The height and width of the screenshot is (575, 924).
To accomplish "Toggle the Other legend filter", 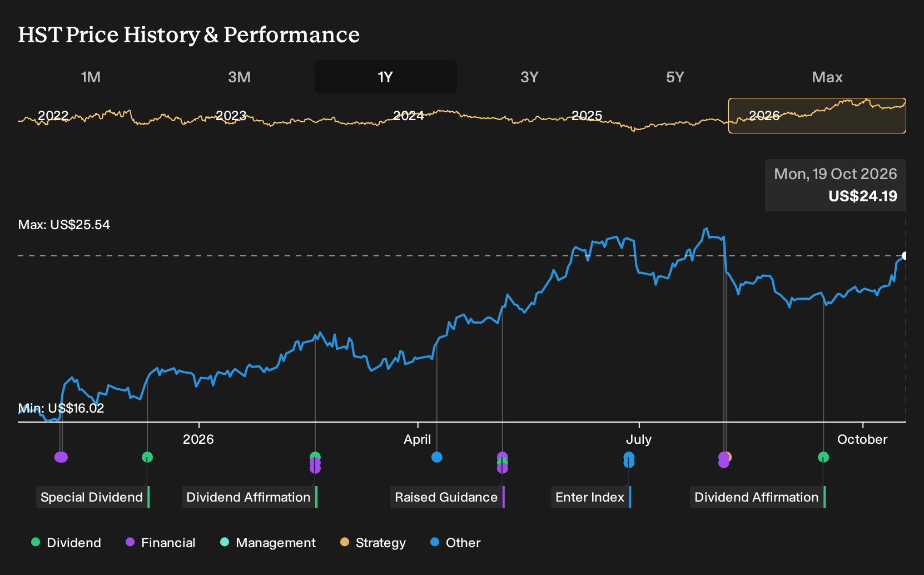I will [x=455, y=543].
